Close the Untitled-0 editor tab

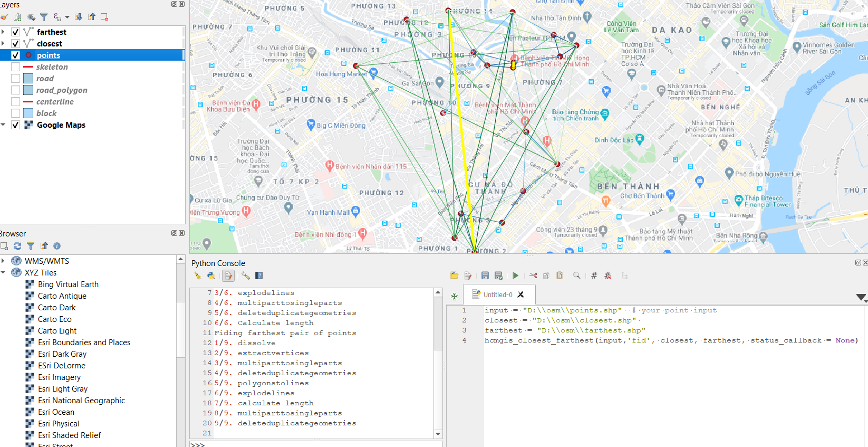520,294
